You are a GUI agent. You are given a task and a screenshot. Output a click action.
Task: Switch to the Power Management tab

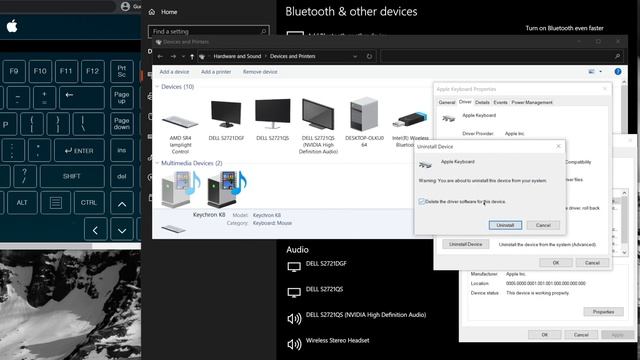click(532, 102)
